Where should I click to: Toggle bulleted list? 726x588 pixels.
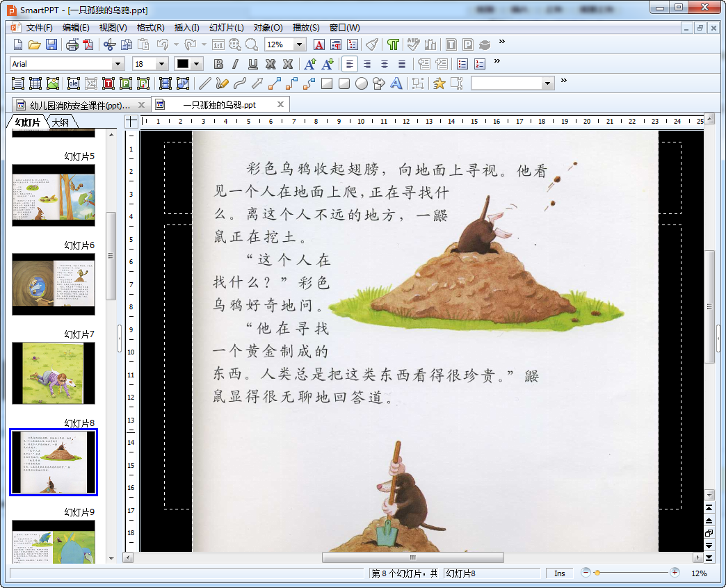[462, 65]
